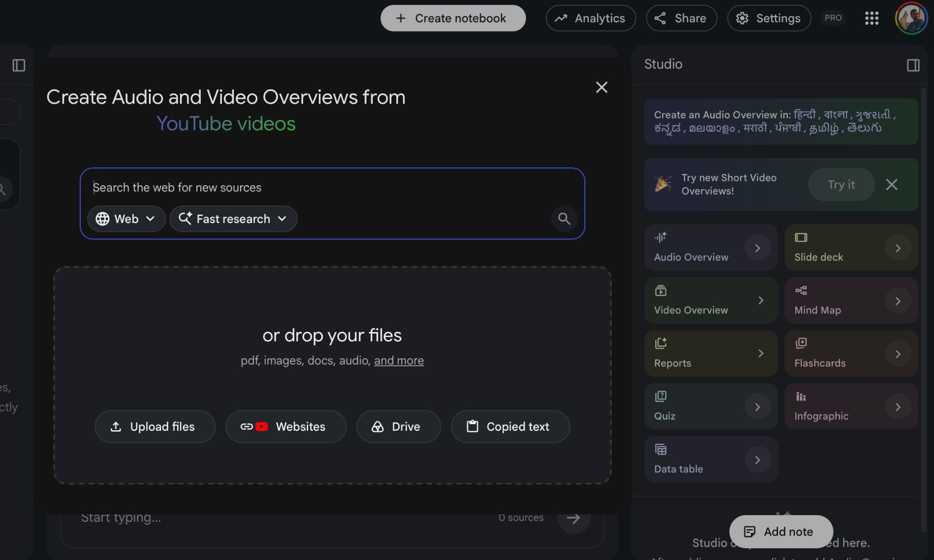The height and width of the screenshot is (560, 934).
Task: Expand Slide deck options chevron
Action: (898, 248)
